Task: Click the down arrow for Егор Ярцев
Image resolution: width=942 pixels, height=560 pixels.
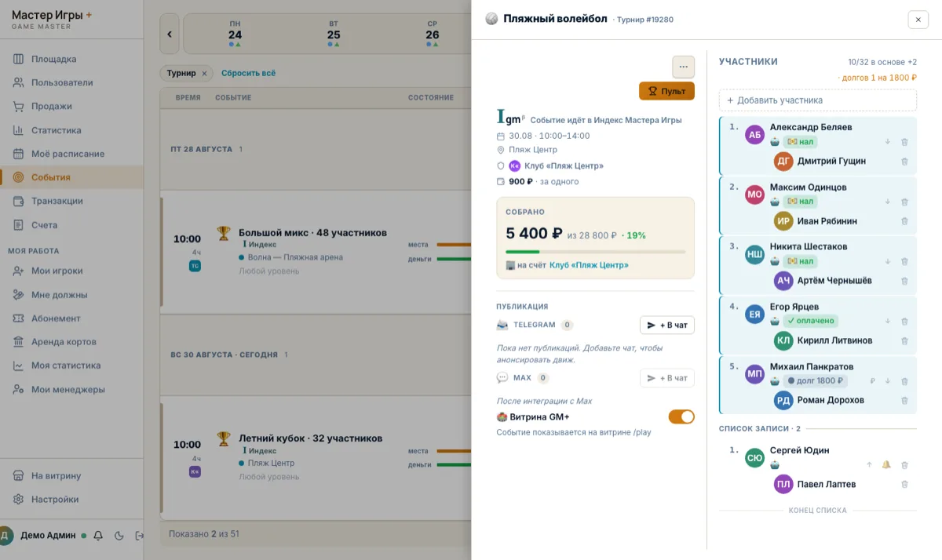Action: (x=888, y=321)
